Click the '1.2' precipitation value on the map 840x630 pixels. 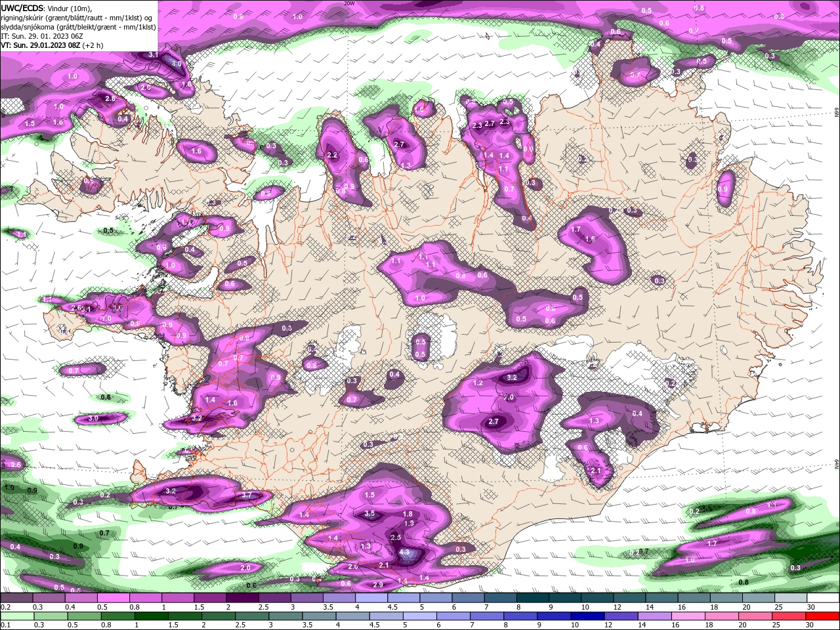click(x=478, y=383)
